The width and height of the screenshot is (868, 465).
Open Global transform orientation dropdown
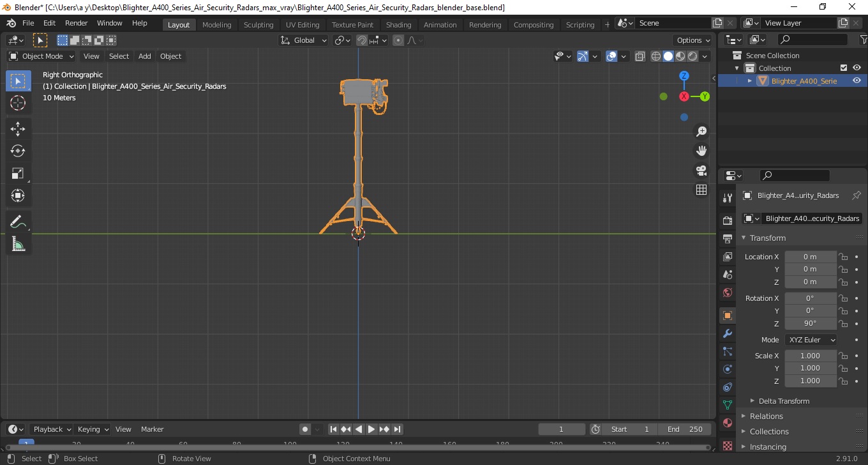point(304,40)
